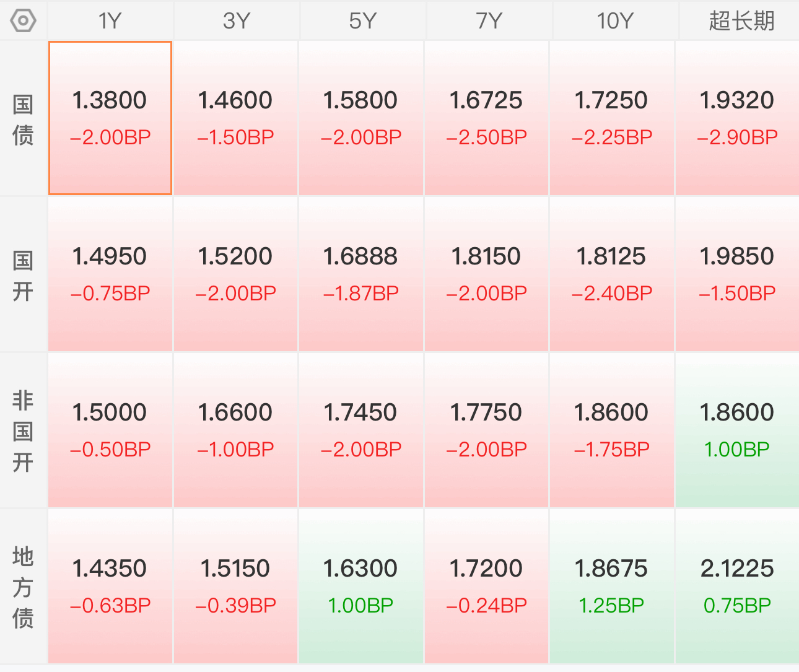Select the 地方债 row label
This screenshot has width=799, height=672.
click(23, 587)
